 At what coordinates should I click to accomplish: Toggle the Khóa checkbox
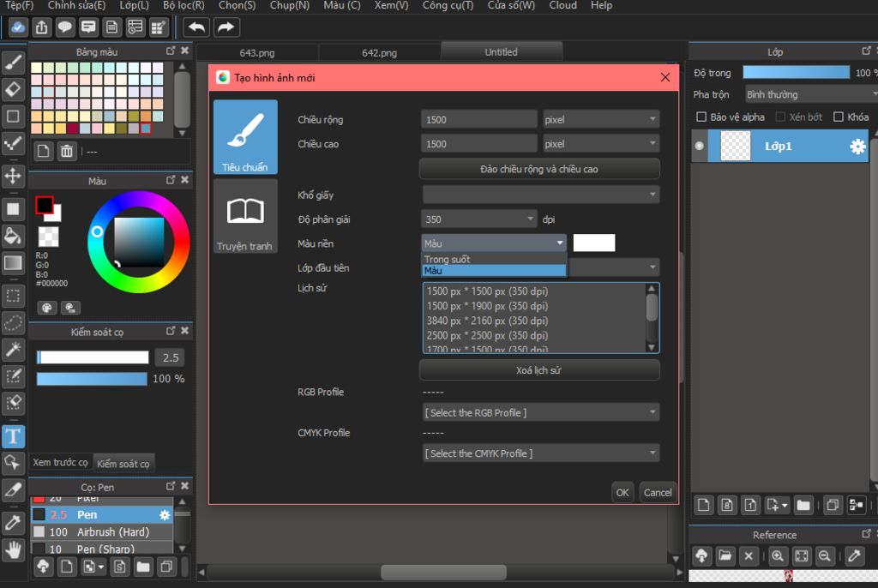pos(839,117)
